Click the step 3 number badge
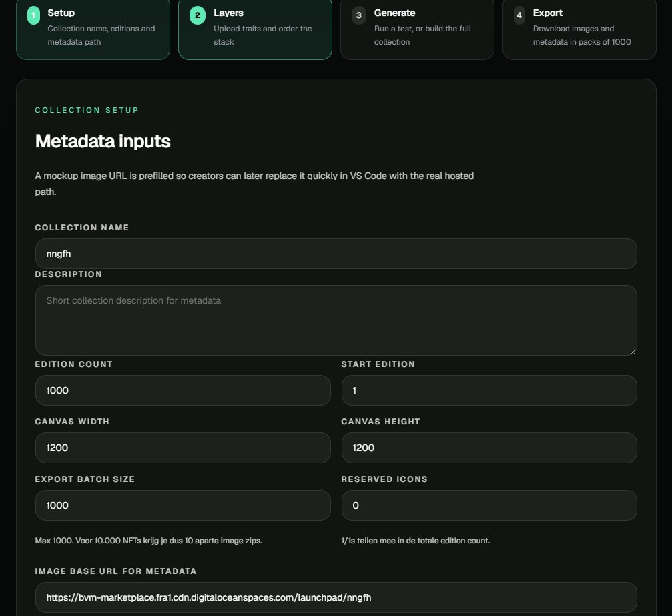 pos(359,15)
